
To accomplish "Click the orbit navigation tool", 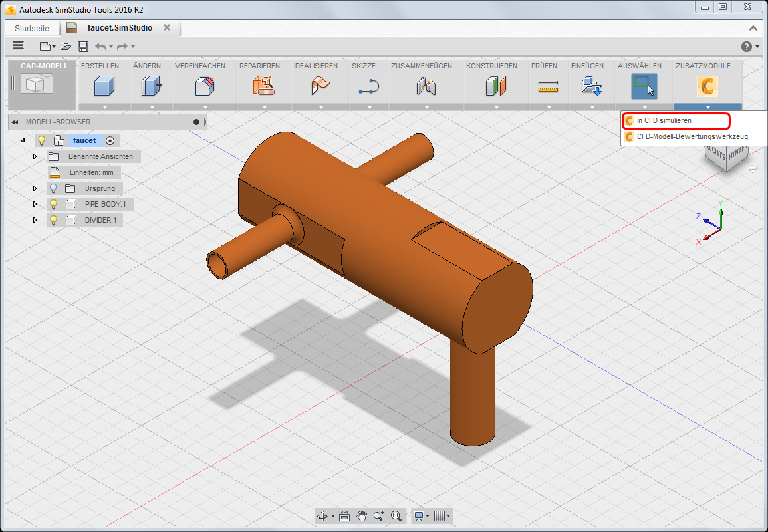I will 322,516.
